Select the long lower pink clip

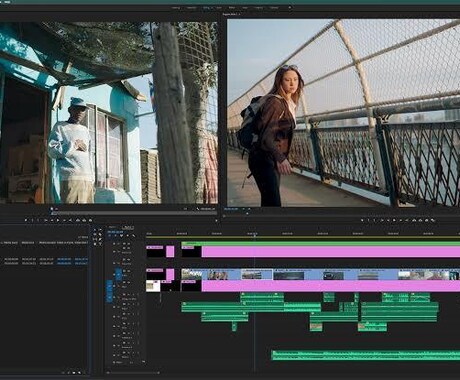point(331,286)
